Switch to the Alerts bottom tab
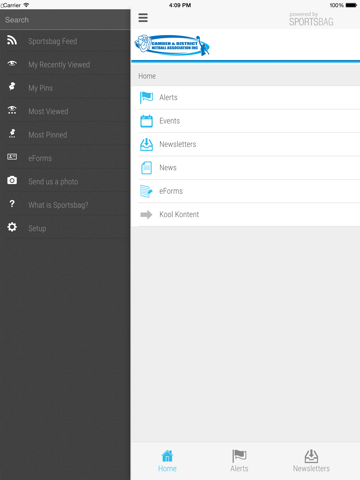Image resolution: width=360 pixels, height=480 pixels. click(x=239, y=461)
